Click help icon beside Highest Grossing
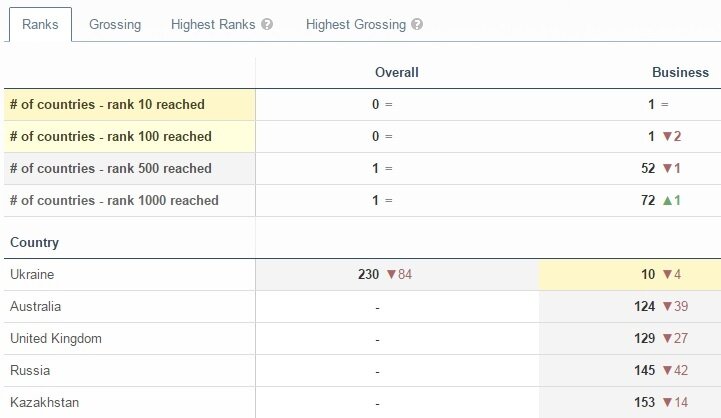 pyautogui.click(x=416, y=24)
